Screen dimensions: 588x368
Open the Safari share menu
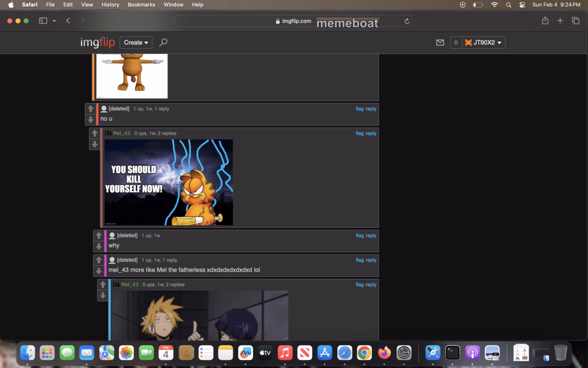545,21
